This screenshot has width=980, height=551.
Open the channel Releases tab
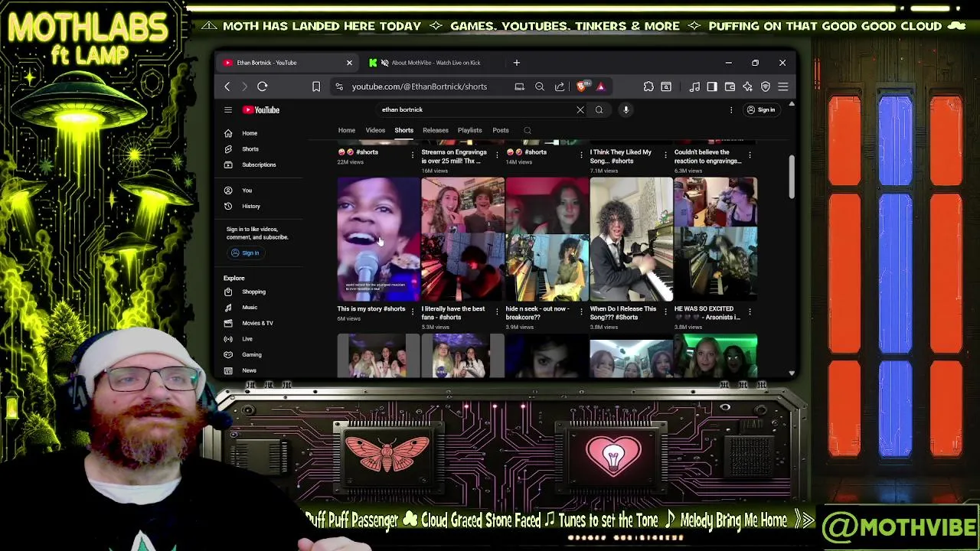436,130
